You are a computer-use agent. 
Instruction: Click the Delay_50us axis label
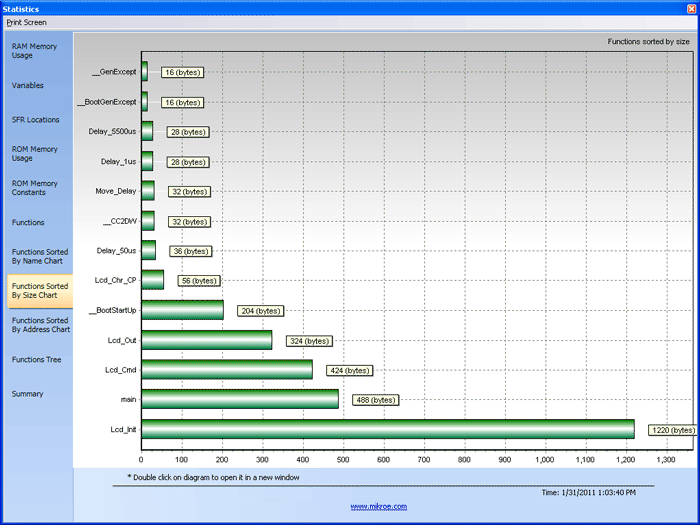tap(116, 250)
